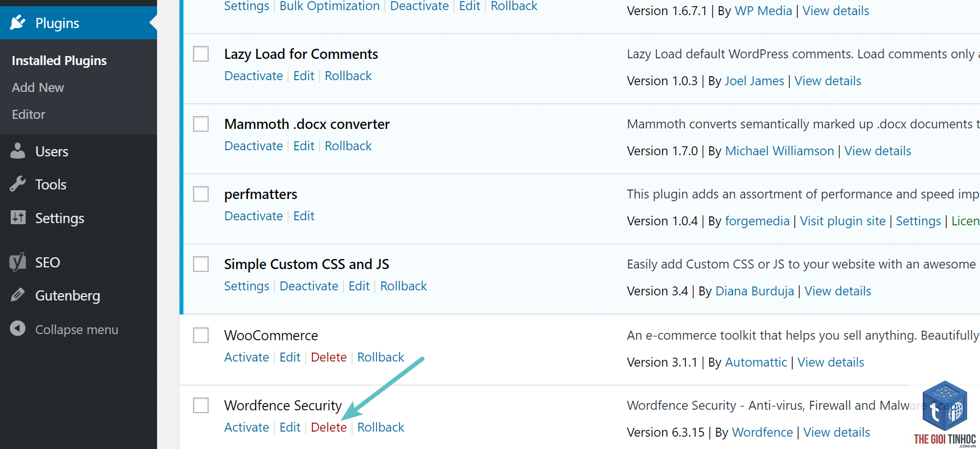Deactivate Simple Custom CSS and JS
This screenshot has height=449, width=980.
click(x=309, y=286)
